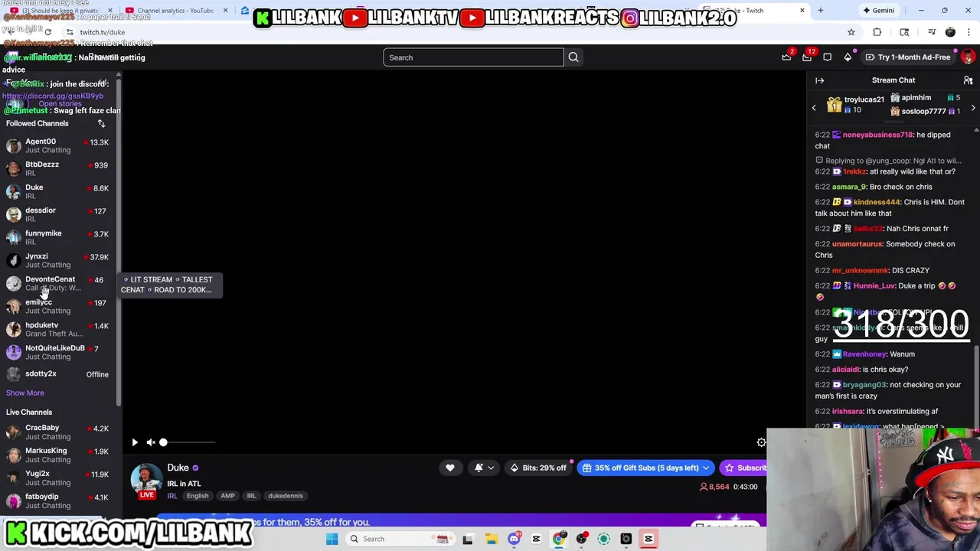Open the user profile avatar menu
The height and width of the screenshot is (551, 980).
click(968, 57)
